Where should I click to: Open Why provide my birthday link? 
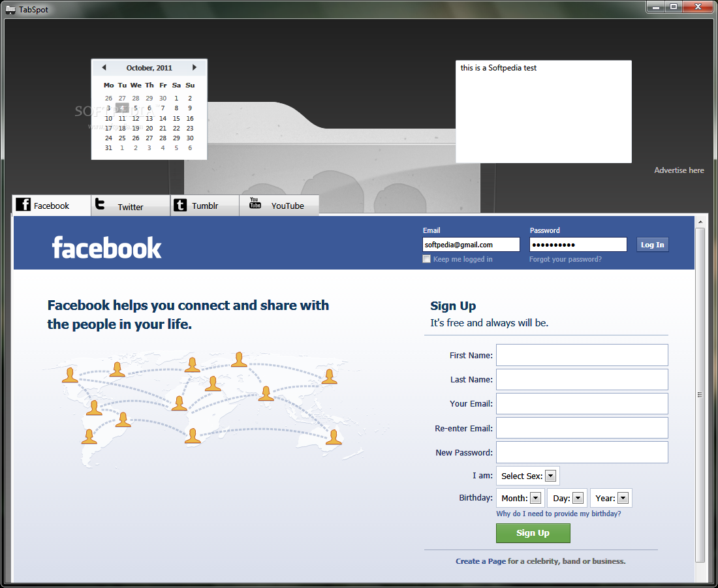559,514
